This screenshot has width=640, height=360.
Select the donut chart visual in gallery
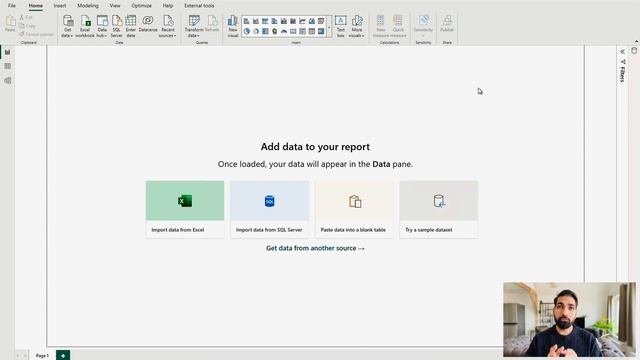tap(256, 31)
